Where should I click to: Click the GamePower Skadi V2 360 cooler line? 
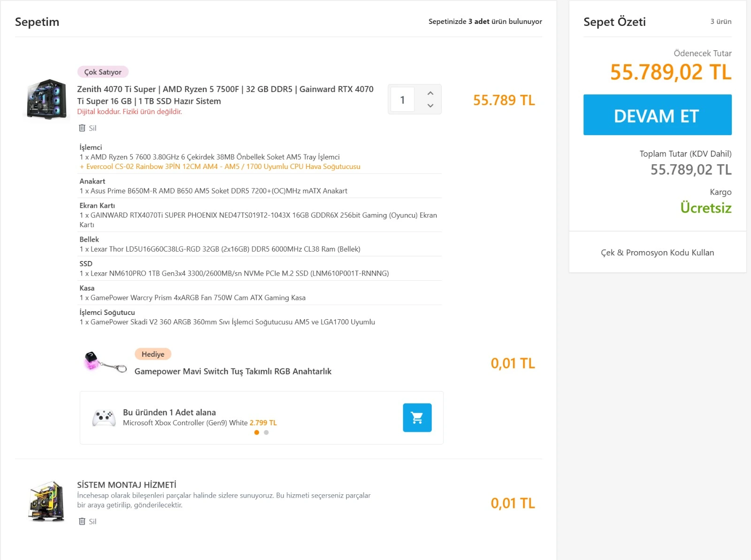click(227, 322)
